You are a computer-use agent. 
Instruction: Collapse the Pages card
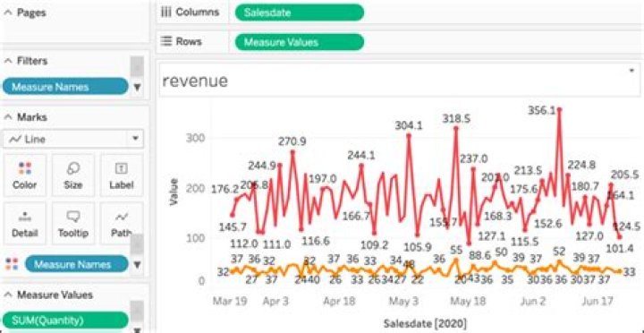[x=7, y=13]
